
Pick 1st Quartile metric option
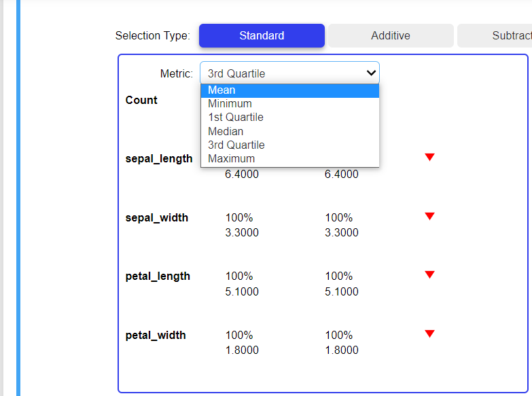pyautogui.click(x=235, y=118)
